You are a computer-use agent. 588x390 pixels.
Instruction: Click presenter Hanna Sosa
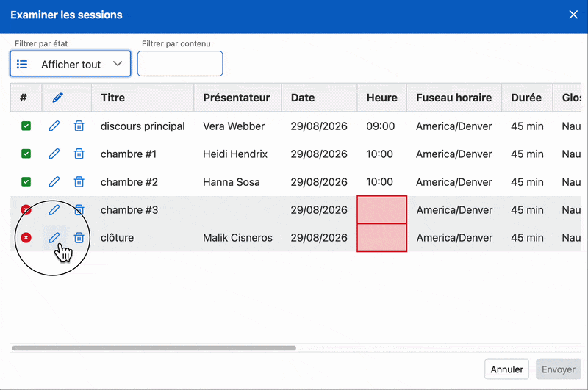click(232, 182)
